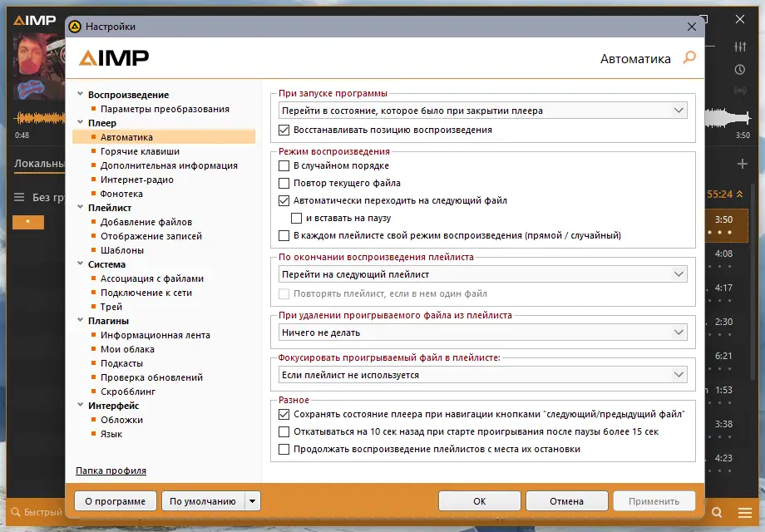
Task: Click the Отмена button
Action: (x=566, y=500)
